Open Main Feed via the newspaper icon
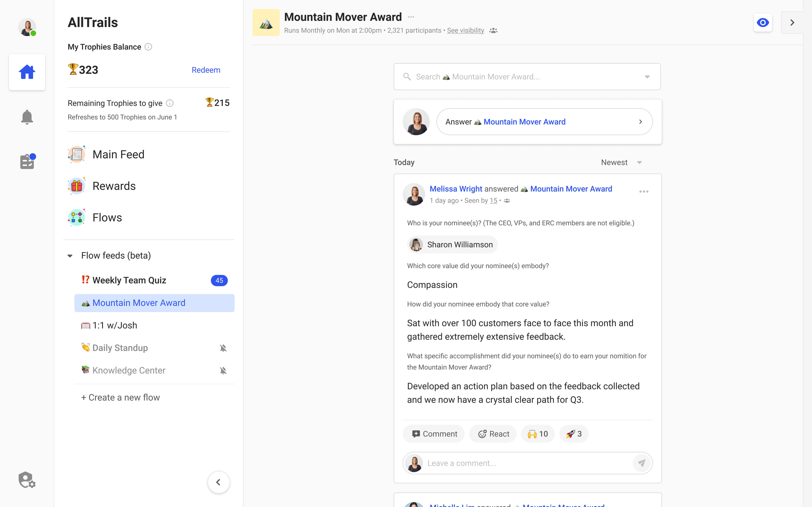Viewport: 812px width, 507px height. tap(77, 154)
